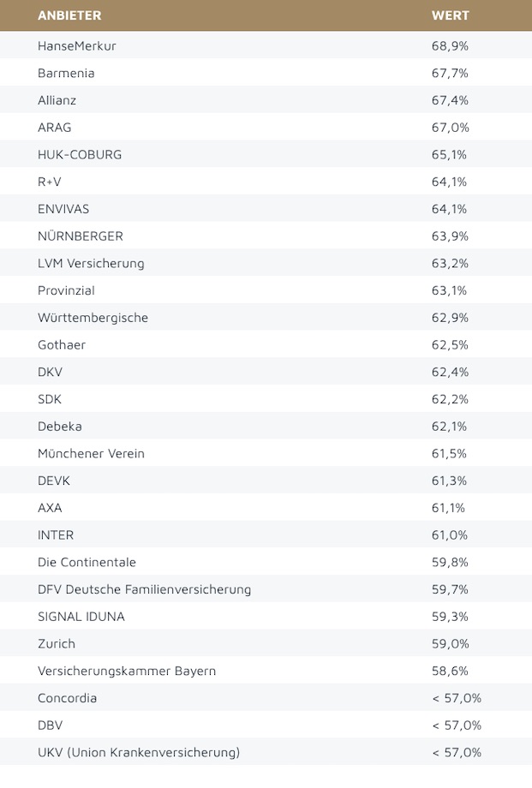Click the SIGNAL IDUNA provider name

[x=82, y=617]
